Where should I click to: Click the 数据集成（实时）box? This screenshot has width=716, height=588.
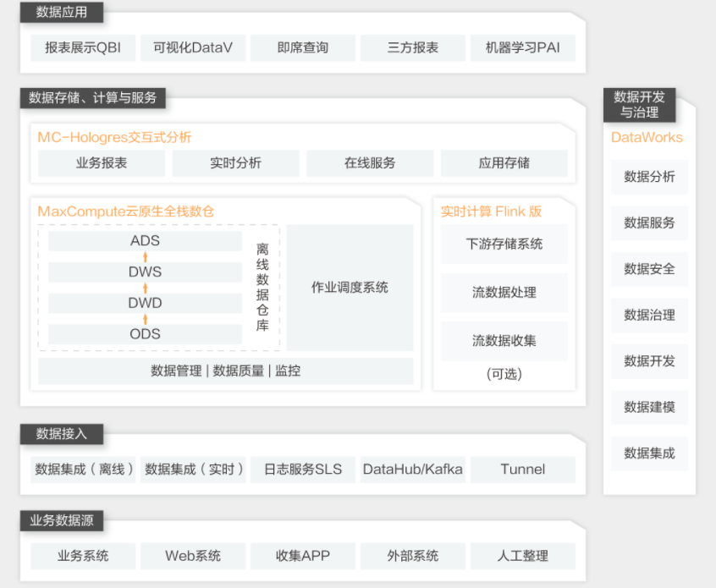click(x=193, y=470)
